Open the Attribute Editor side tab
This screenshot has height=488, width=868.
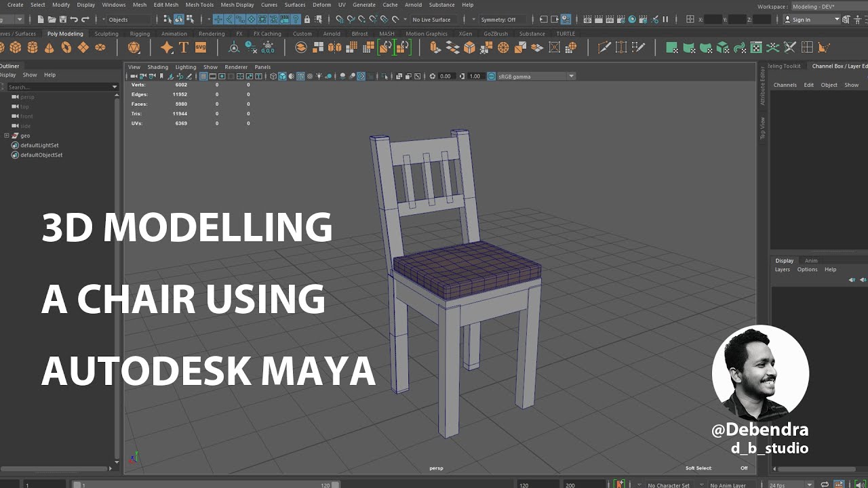762,86
